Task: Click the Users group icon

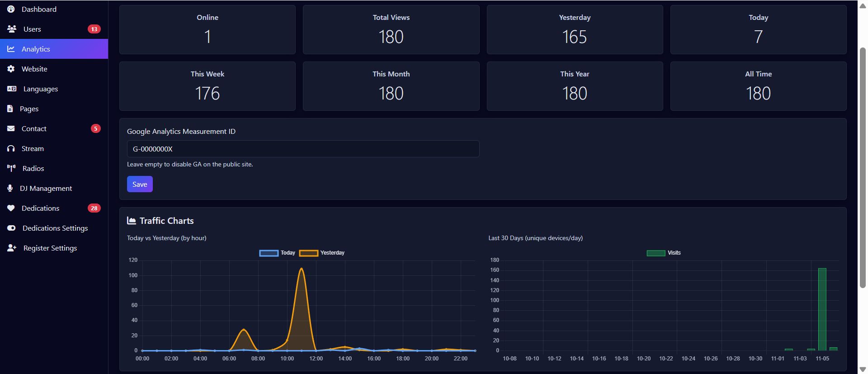Action: (x=12, y=29)
